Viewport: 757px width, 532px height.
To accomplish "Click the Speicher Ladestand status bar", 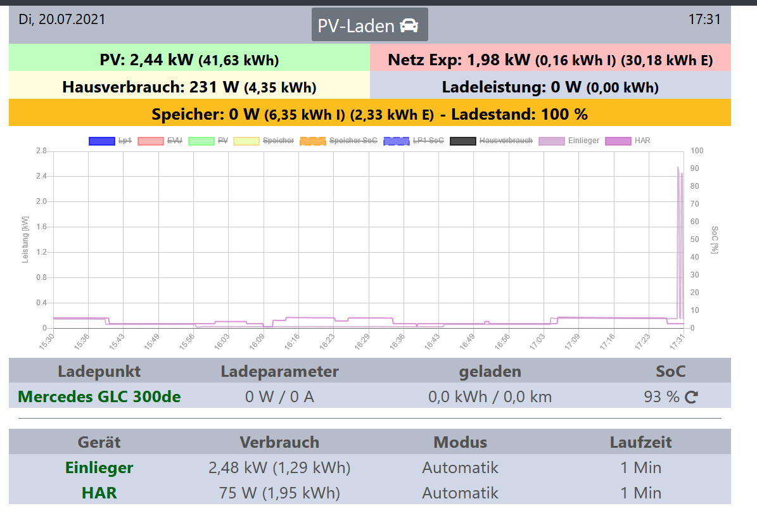I will click(369, 115).
